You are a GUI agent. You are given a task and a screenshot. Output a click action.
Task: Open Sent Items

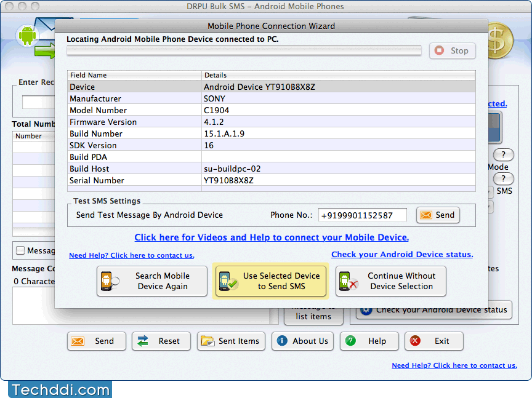[x=231, y=341]
